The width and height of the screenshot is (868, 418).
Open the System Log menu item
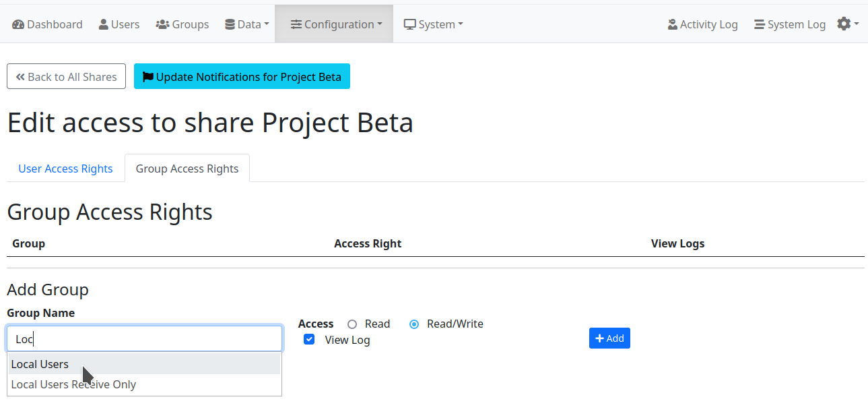789,24
